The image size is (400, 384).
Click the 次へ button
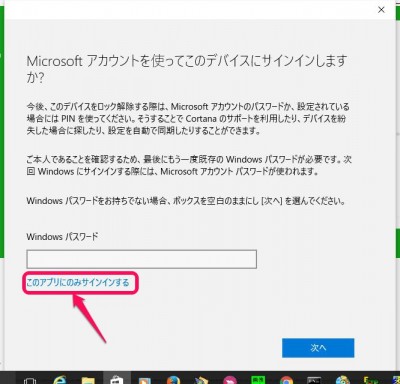[318, 348]
